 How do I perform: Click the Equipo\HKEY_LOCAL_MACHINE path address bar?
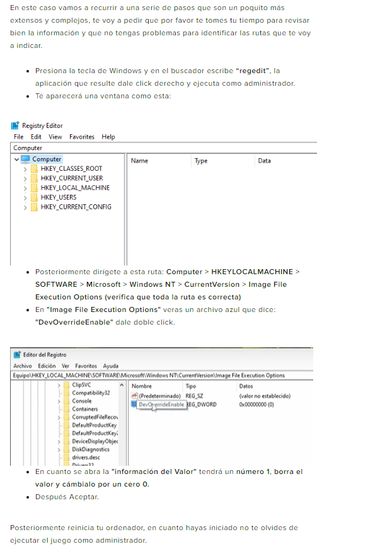162,375
